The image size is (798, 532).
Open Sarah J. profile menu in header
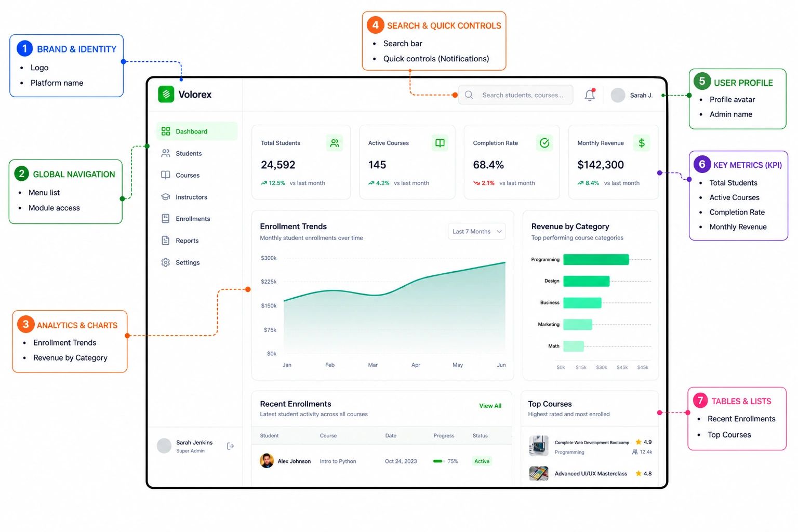[x=632, y=95]
